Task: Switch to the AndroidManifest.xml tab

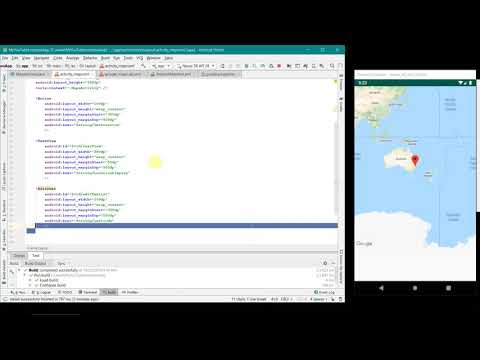Action: (173, 74)
